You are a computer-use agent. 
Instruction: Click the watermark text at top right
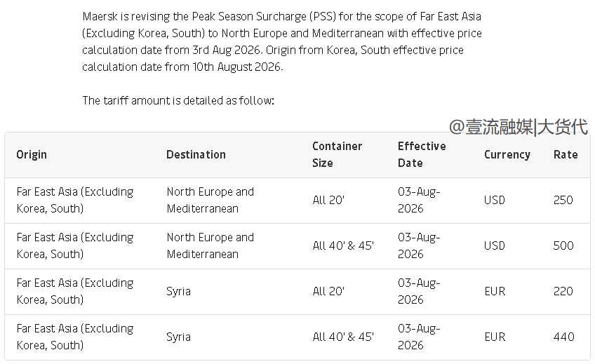519,127
